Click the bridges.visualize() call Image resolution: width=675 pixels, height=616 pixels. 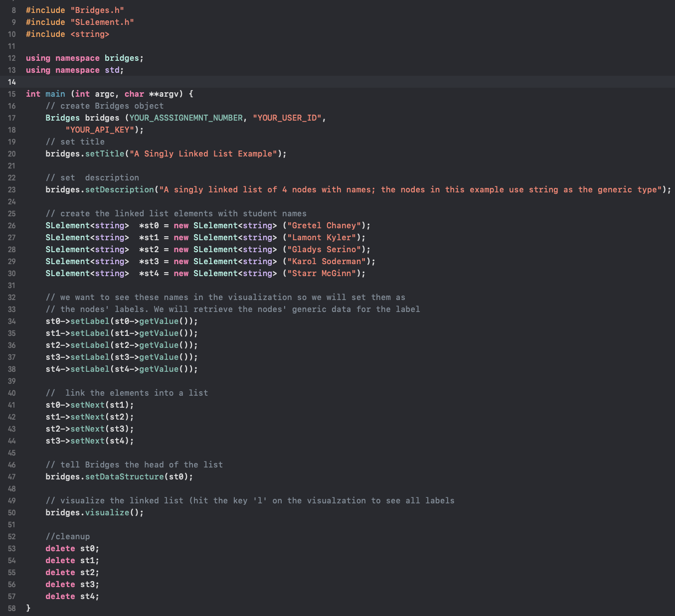point(95,513)
